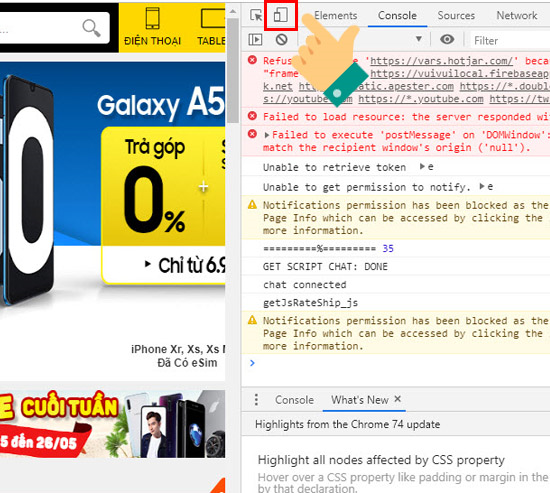Click the webpage vertical scrollbar thumb

(x=233, y=70)
